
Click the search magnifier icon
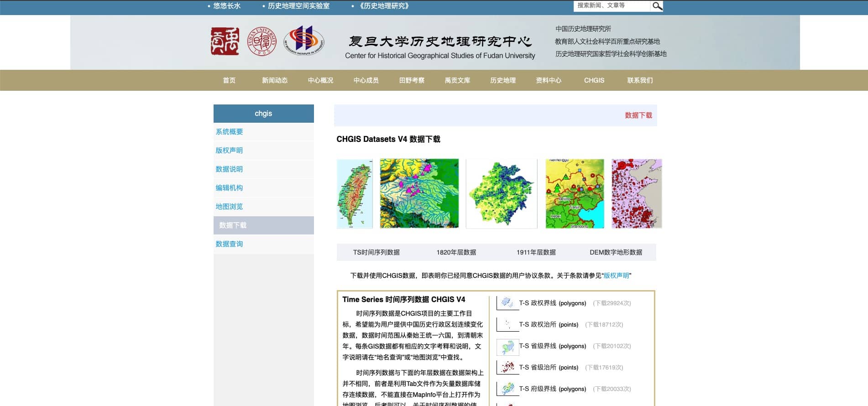(657, 6)
